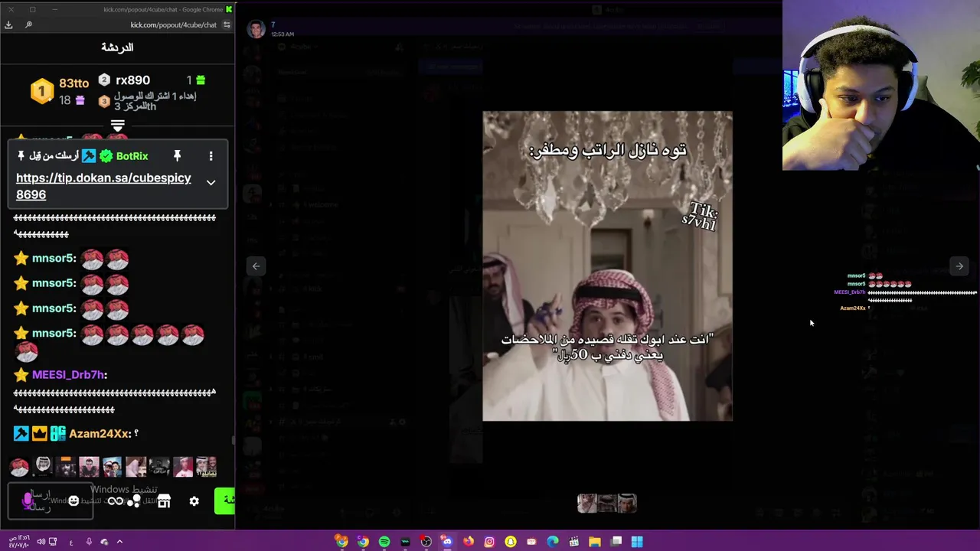Click the poster avatar above the image viewer
The height and width of the screenshot is (551, 980).
(x=256, y=29)
